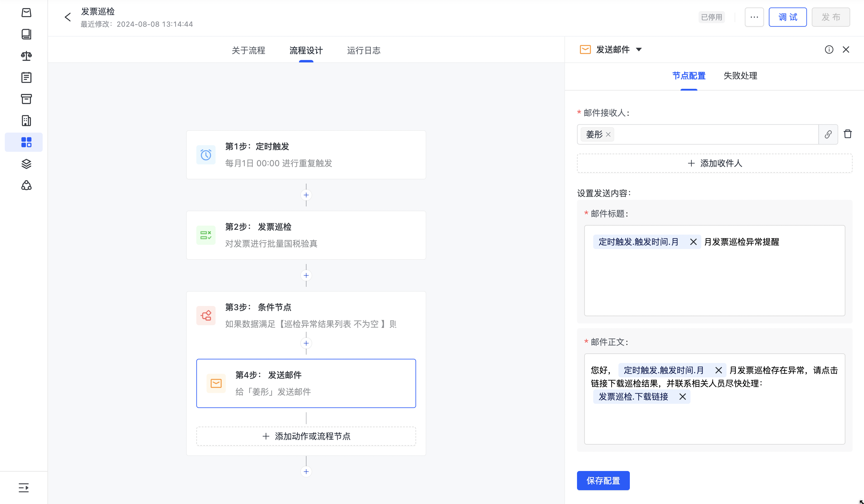Select the 节点配置 tab
Screen dimensions: 864x504
coord(688,76)
